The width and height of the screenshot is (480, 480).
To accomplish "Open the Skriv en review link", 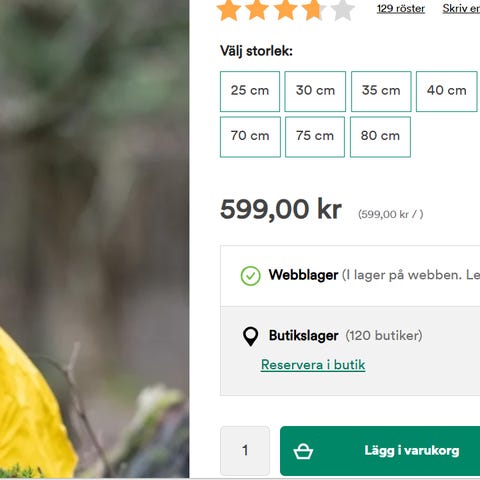I will (461, 9).
